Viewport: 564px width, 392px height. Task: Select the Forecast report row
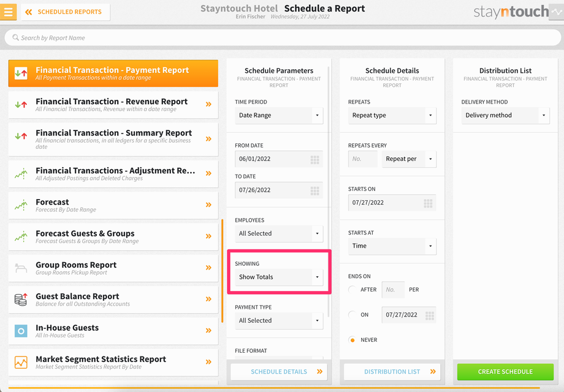tap(113, 205)
